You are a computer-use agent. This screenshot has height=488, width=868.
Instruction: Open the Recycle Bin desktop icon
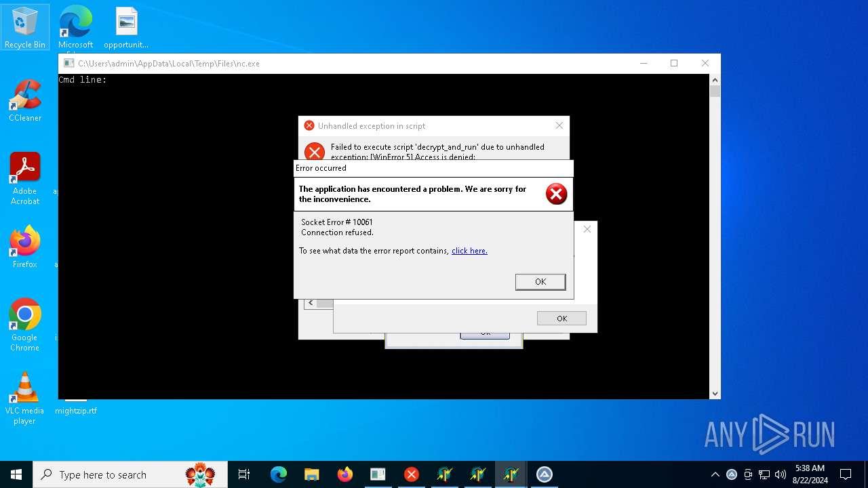point(25,27)
